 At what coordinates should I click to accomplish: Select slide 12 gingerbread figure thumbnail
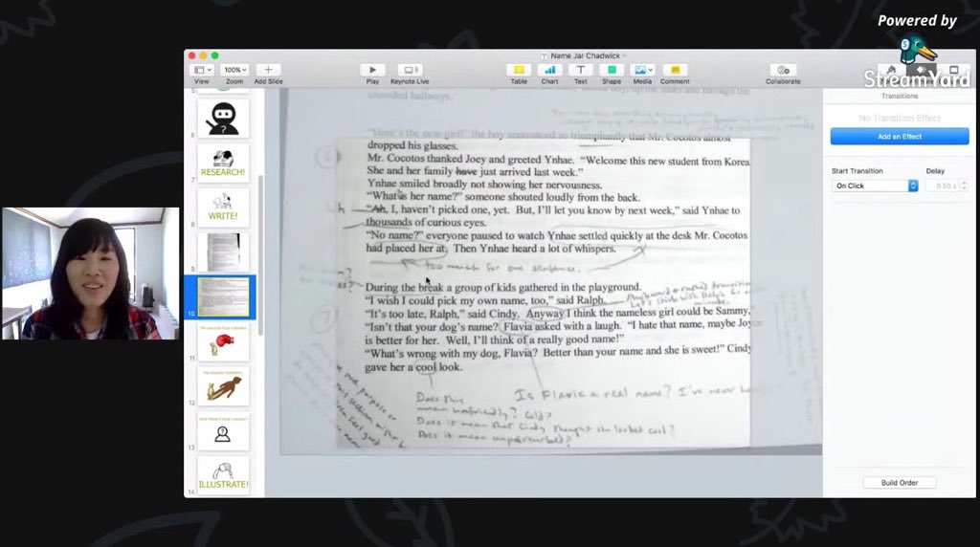[x=223, y=386]
